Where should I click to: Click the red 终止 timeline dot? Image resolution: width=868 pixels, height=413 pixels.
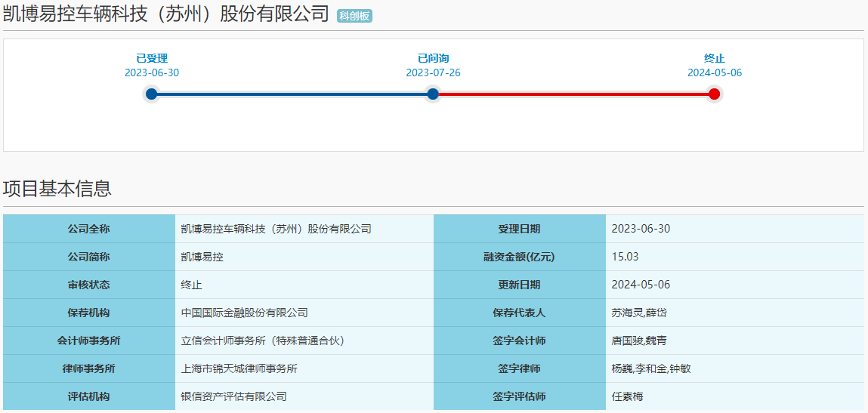point(714,94)
